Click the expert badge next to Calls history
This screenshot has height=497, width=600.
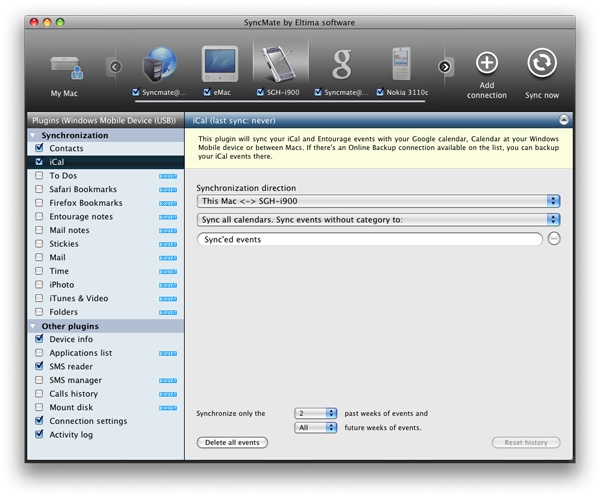[x=168, y=394]
